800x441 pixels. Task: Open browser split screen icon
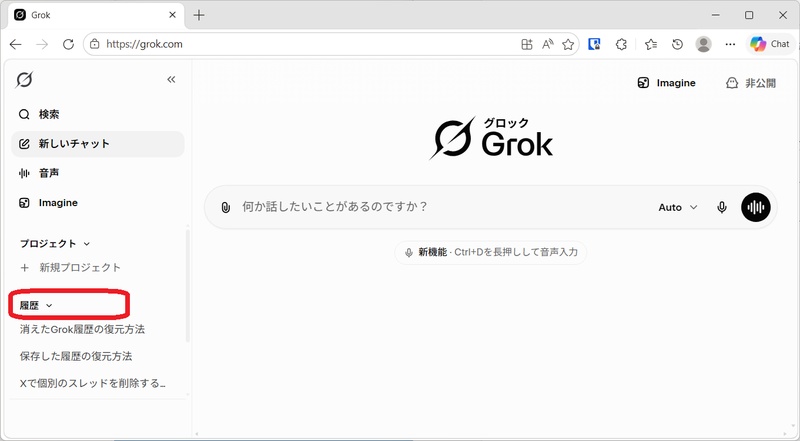(x=527, y=44)
